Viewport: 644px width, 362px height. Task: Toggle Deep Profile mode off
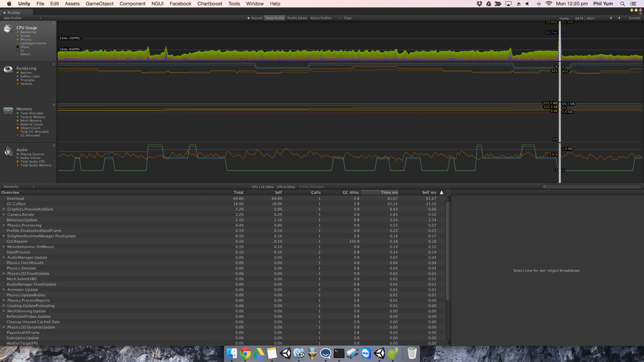274,18
